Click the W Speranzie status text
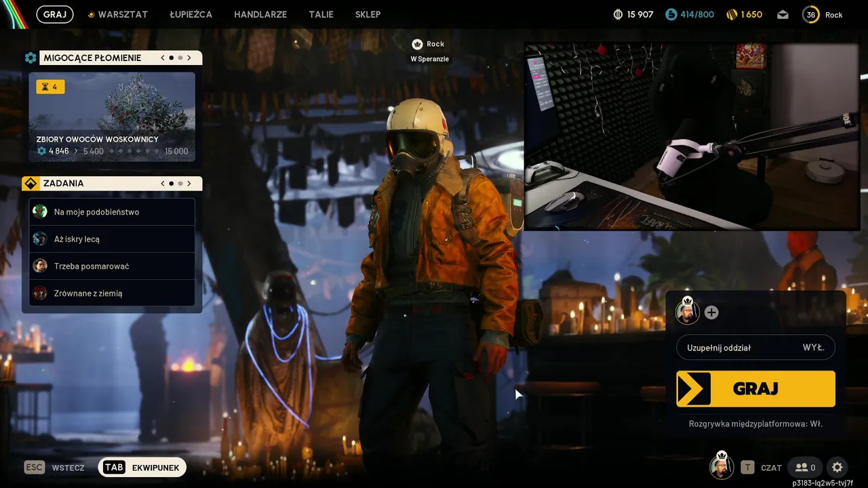Image resolution: width=868 pixels, height=488 pixels. (429, 59)
